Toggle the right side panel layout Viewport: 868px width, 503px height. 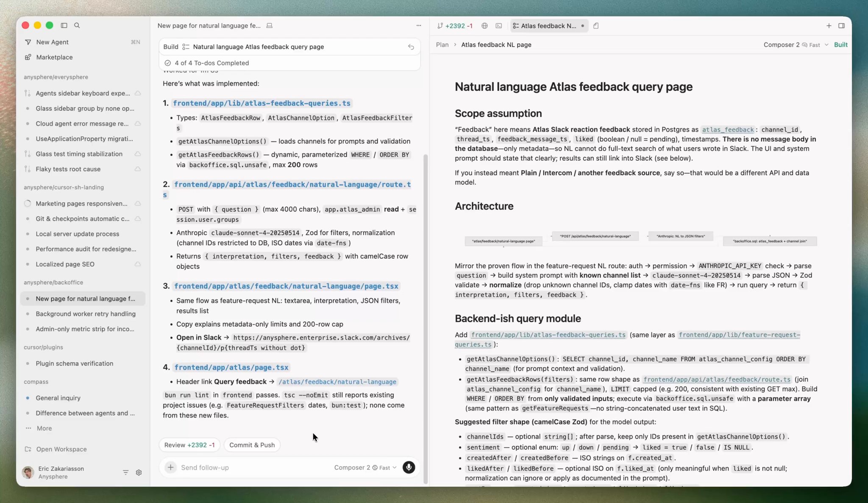pos(841,26)
